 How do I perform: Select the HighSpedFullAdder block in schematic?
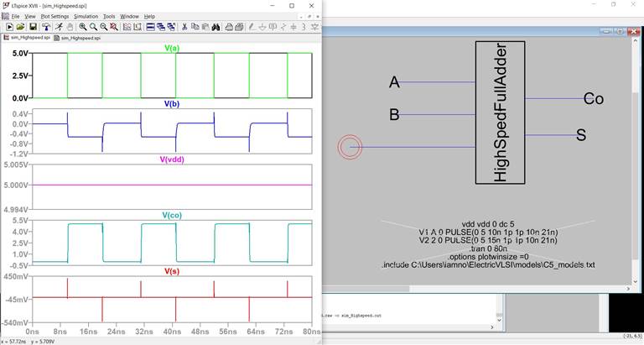pyautogui.click(x=500, y=112)
